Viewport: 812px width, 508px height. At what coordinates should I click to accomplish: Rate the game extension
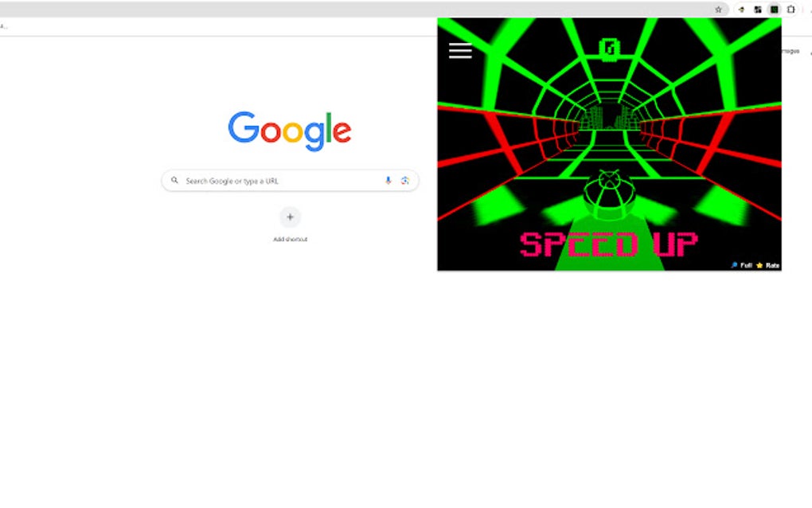click(x=772, y=265)
